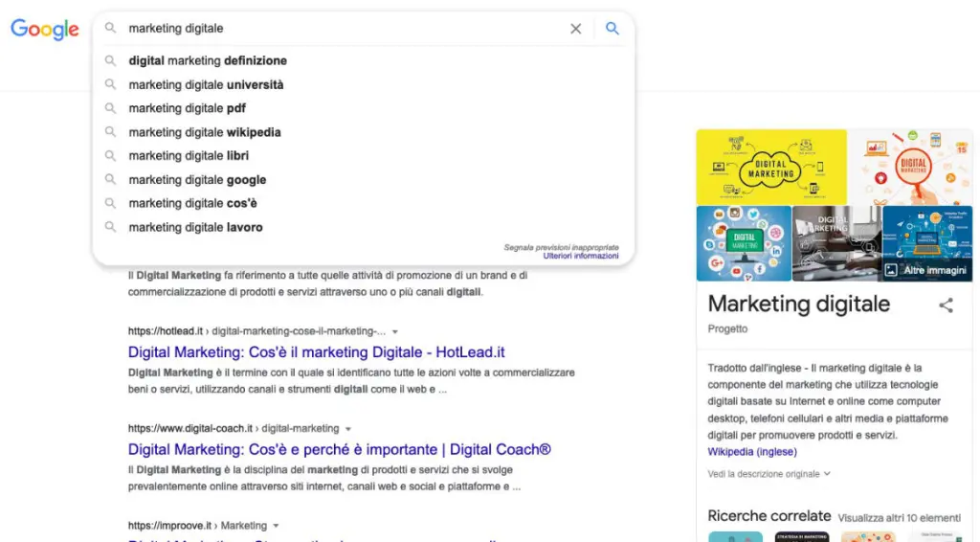Click magnifier icon beside 'digital marketing definizione'

coord(110,60)
